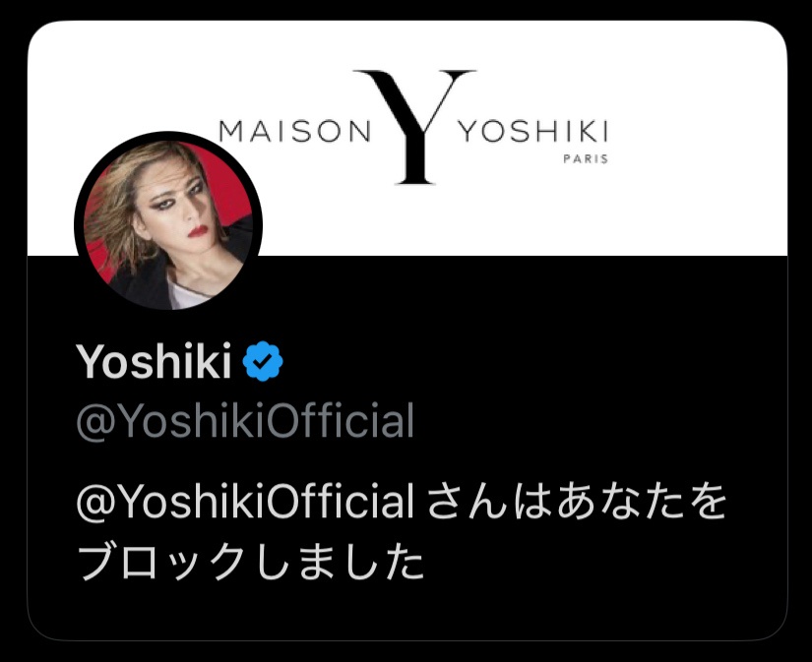The width and height of the screenshot is (812, 662).
Task: Click the YOSHIKI word in header banner
Action: coord(533,132)
